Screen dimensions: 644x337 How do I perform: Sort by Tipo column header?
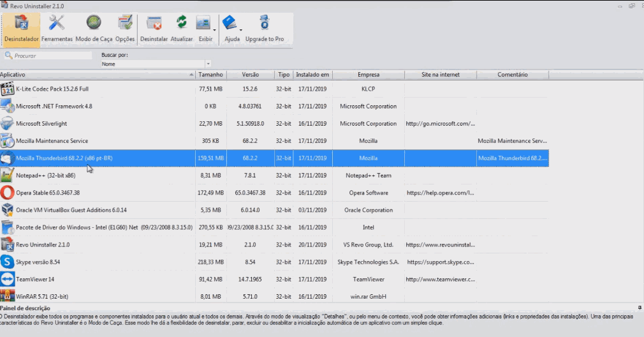click(284, 75)
